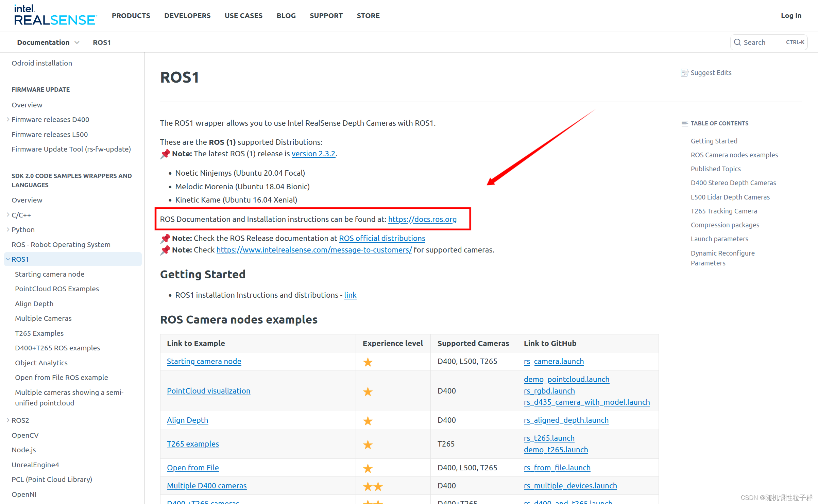The height and width of the screenshot is (504, 818).
Task: Click the pushpin icon next to the latest ROS release note
Action: (x=165, y=154)
